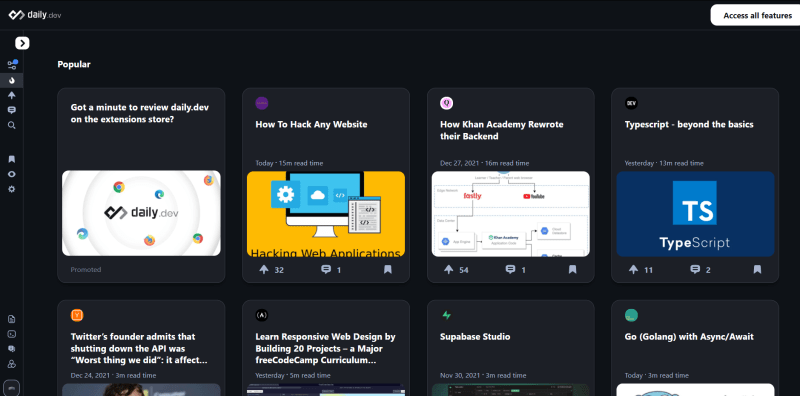Open the Search magnifier icon in sidebar

(12, 125)
